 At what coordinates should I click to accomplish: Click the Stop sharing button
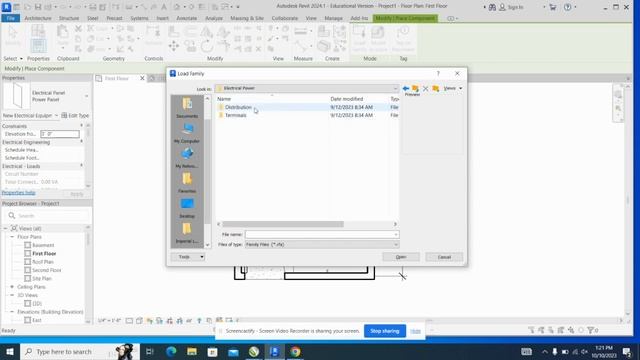[384, 331]
